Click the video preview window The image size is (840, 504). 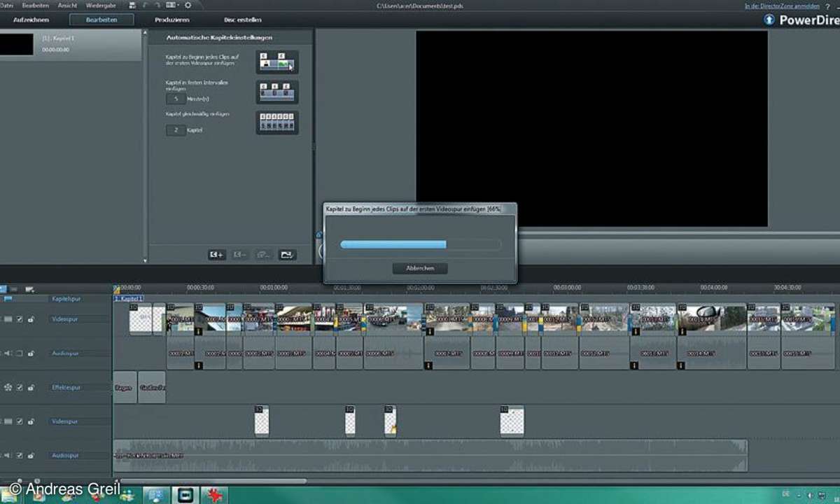click(591, 129)
